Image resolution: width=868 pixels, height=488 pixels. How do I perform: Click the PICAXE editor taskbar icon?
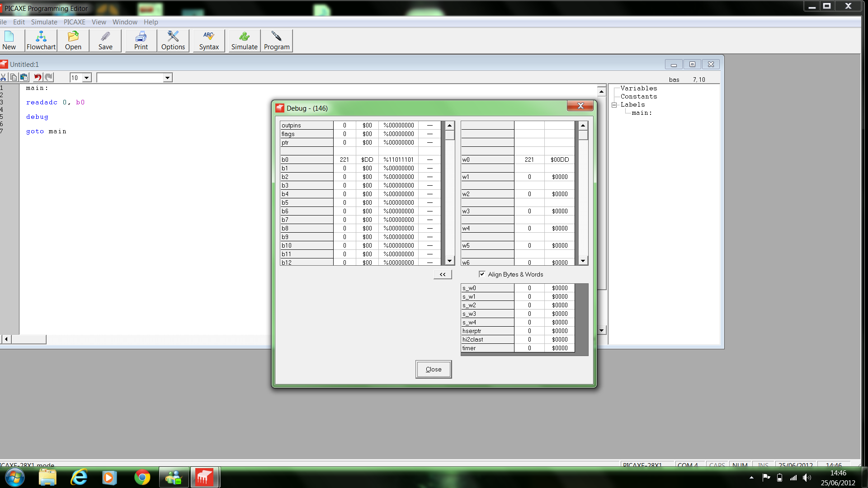point(205,478)
